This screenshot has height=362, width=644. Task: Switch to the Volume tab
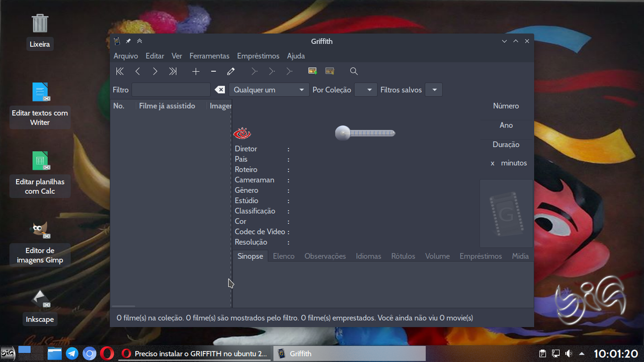pyautogui.click(x=437, y=256)
